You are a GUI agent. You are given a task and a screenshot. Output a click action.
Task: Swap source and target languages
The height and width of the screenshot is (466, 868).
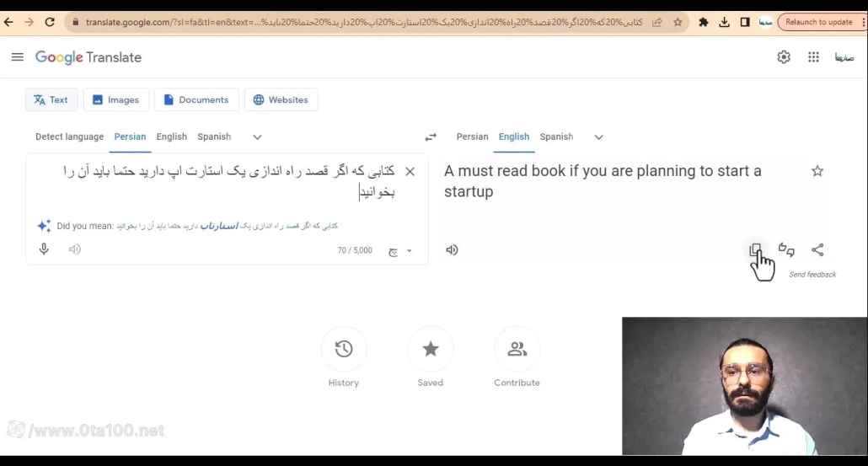(x=431, y=137)
